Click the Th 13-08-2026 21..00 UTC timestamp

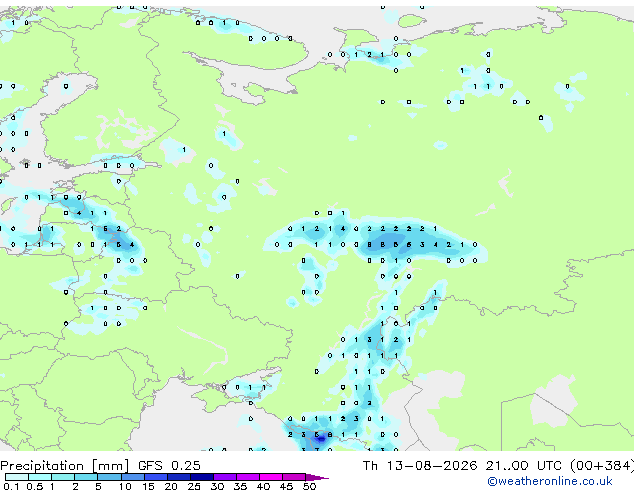tap(464, 466)
